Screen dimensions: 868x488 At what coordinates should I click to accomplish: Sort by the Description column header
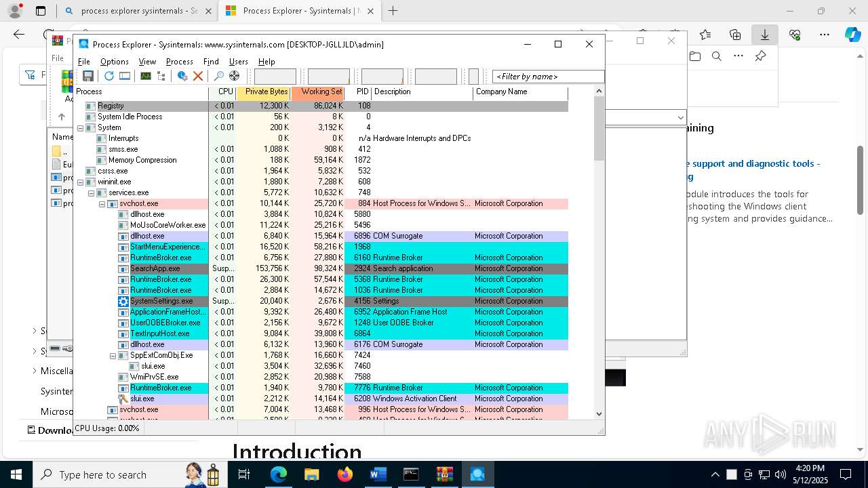point(422,92)
